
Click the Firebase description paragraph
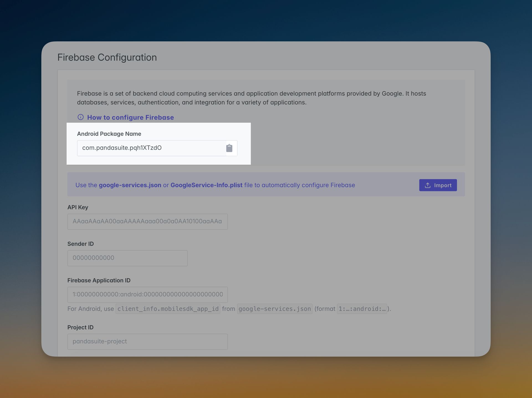click(x=252, y=98)
